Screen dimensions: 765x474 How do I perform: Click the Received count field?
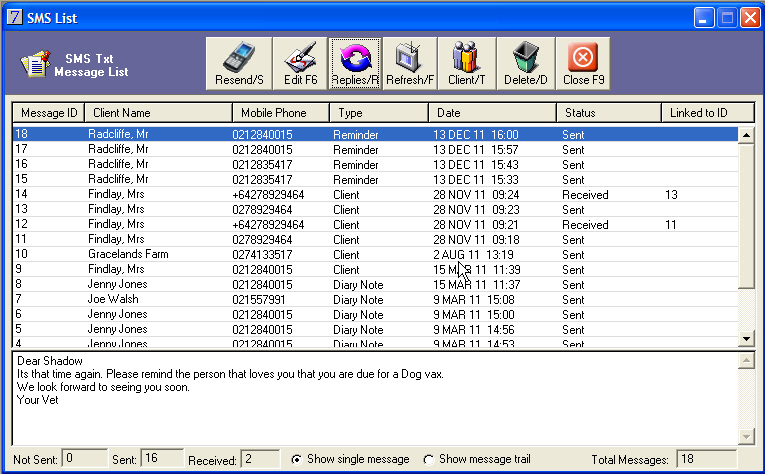coord(261,459)
